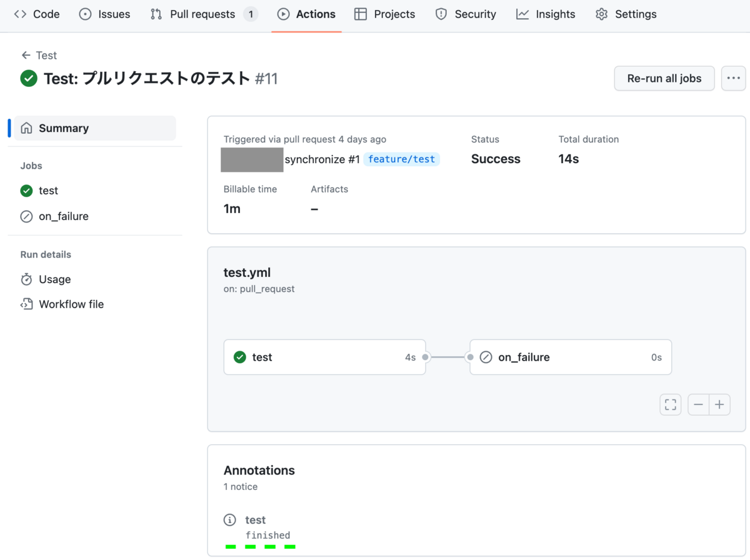Open the Security shield icon

pos(442,14)
